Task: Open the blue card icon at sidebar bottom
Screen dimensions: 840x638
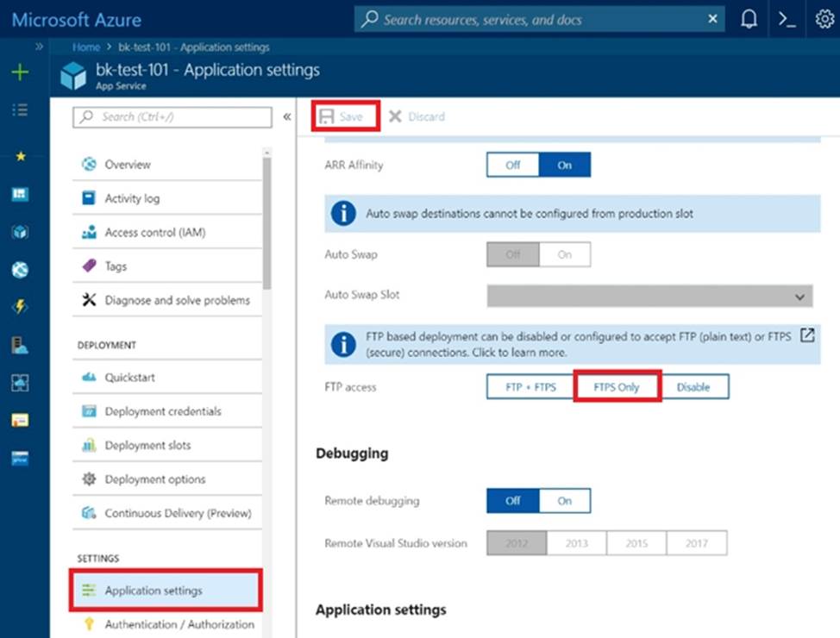Action: tap(20, 459)
